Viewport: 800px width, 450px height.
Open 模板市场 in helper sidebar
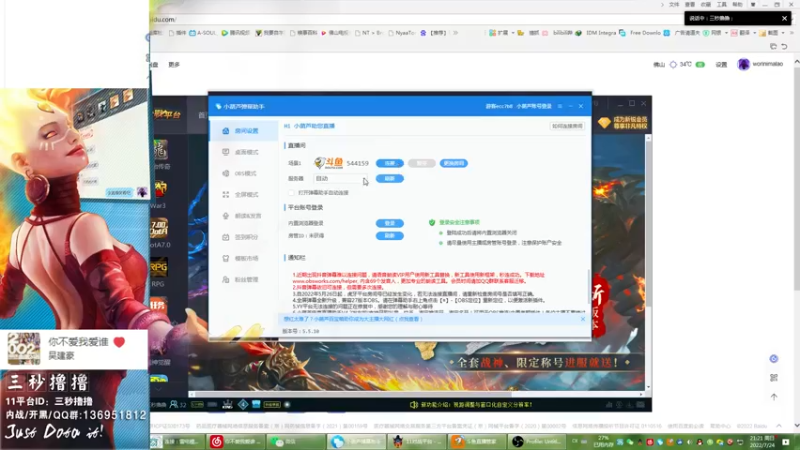(x=244, y=259)
